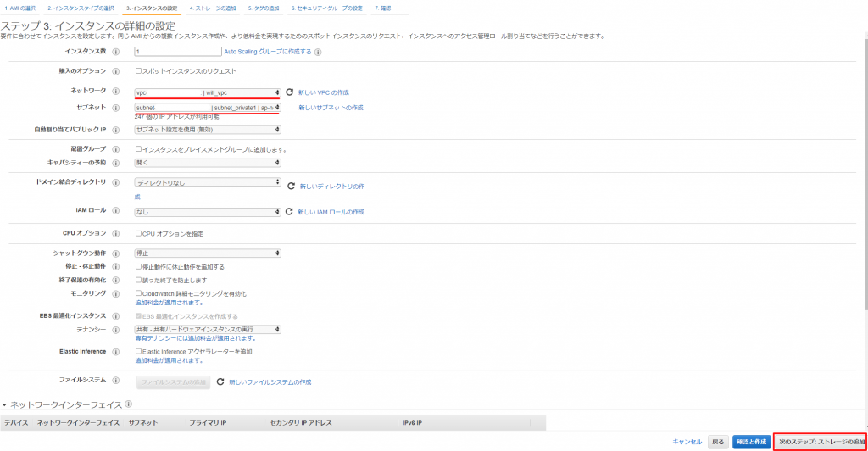Toggle EBS 最適化インスタンスを作成する checkbox
868x451 pixels.
[138, 316]
